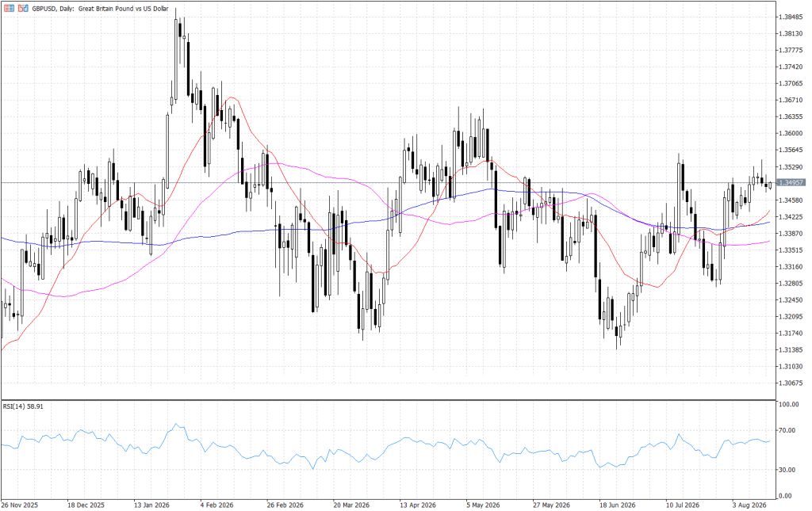Screen dimensions: 812x511
Task: Click the RSI scale value 30.00
Action: pos(789,470)
